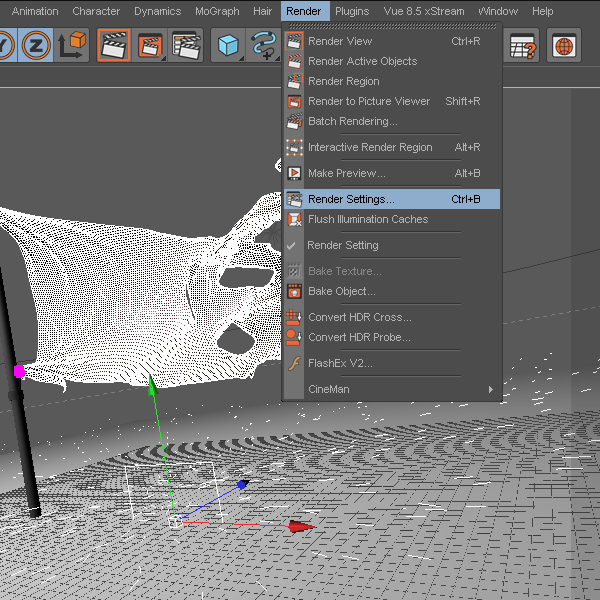This screenshot has height=600, width=600.
Task: Click the Flush Illumination Caches icon
Action: click(294, 219)
